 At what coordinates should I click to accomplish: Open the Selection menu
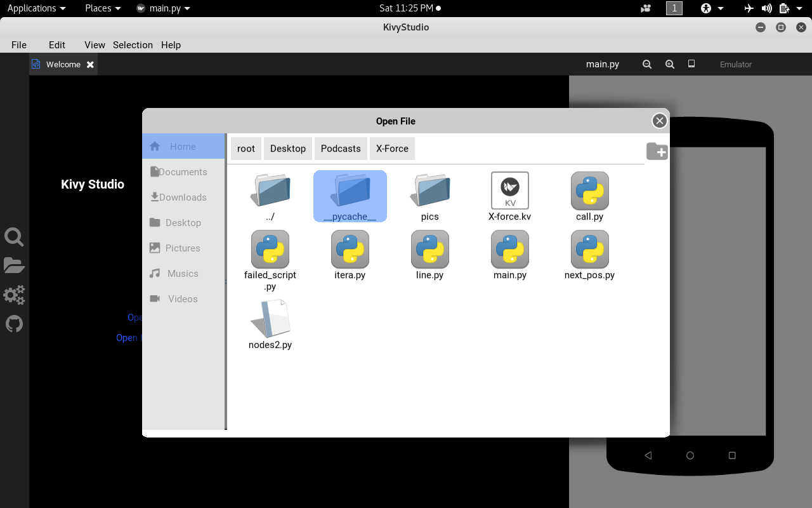[133, 44]
